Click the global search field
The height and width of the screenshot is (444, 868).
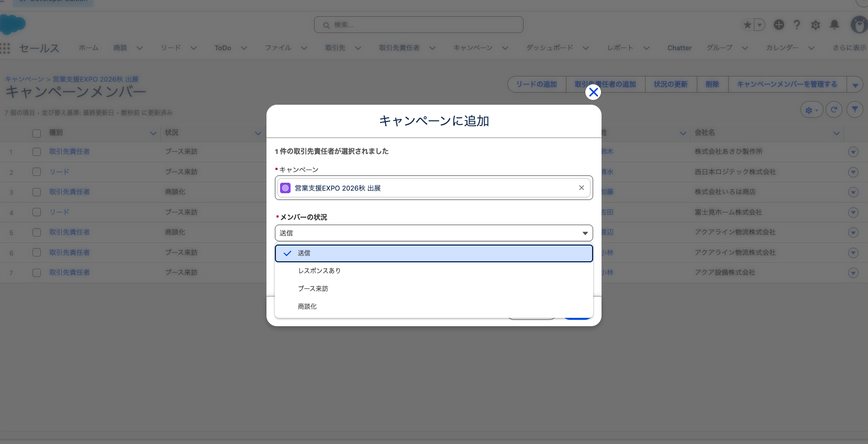418,25
